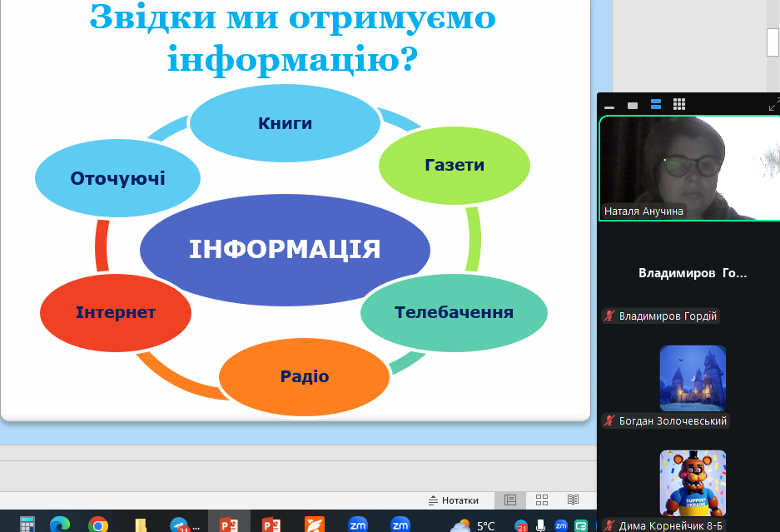Viewport: 780px width, 532px height.
Task: Switch Zoom panel to grid gallery view
Action: [x=679, y=105]
